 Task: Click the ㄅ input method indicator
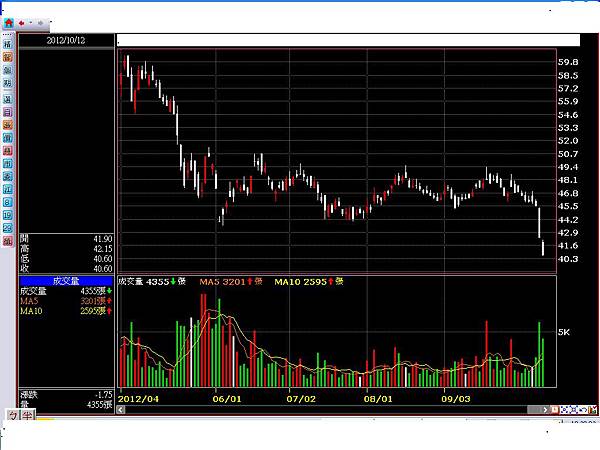13,415
